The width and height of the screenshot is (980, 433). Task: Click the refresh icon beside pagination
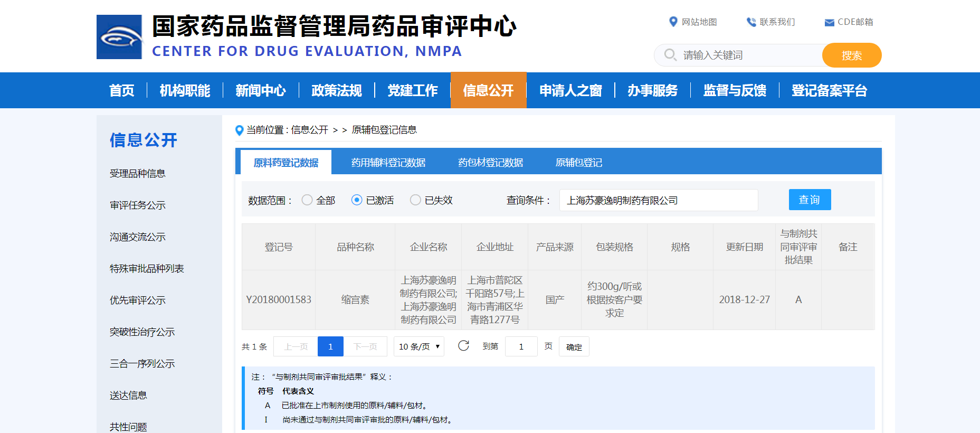click(463, 346)
